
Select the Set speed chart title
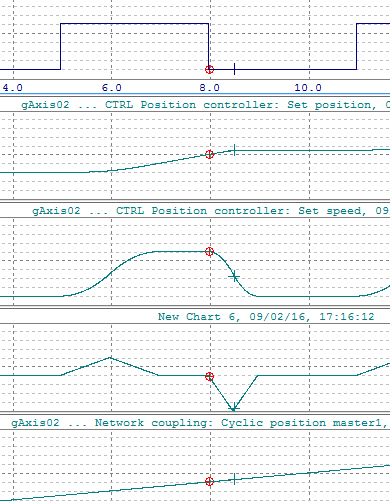pyautogui.click(x=211, y=211)
